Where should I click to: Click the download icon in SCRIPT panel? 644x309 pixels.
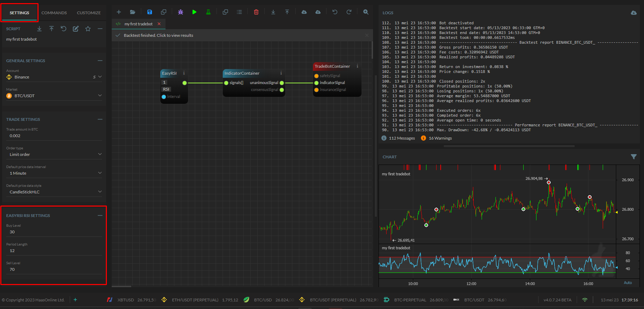click(x=39, y=29)
